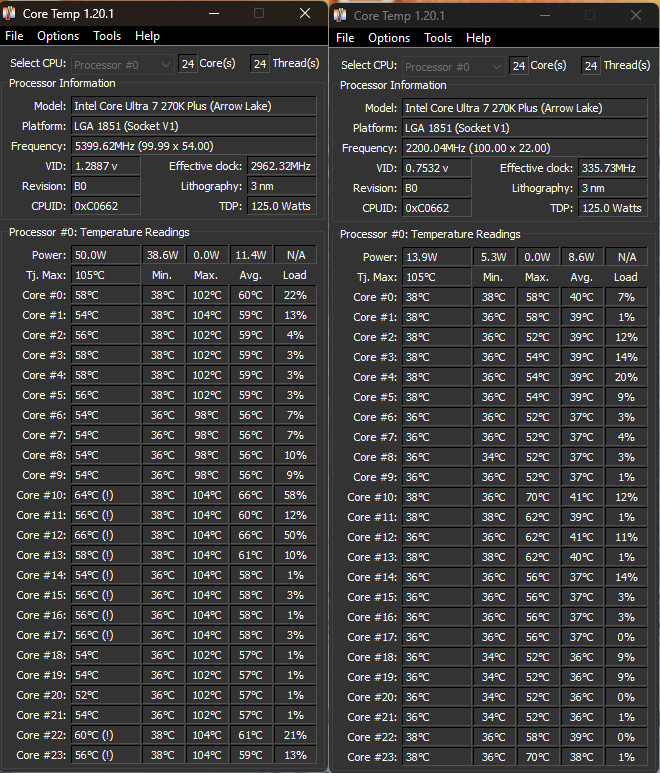Click Core #17 load 0% in right window

point(626,637)
